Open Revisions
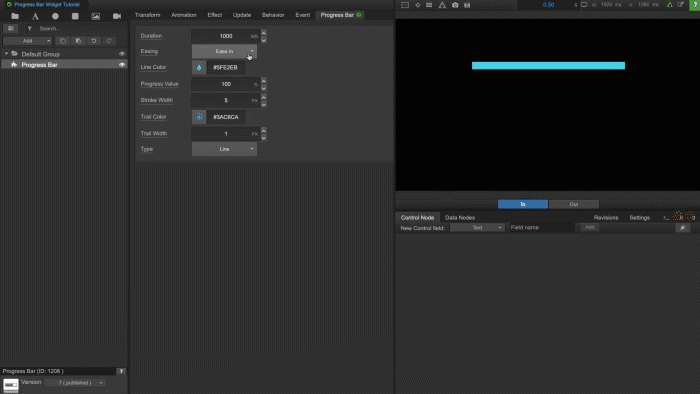Image resolution: width=700 pixels, height=394 pixels. 606,218
